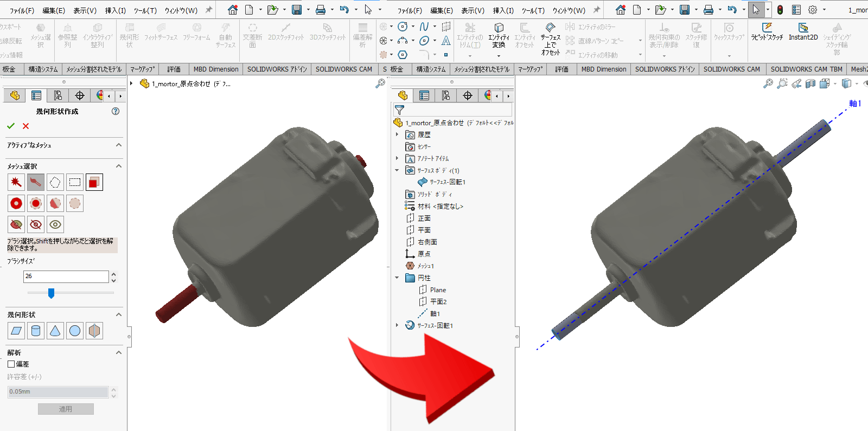The width and height of the screenshot is (868, 431).
Task: Select the brush selection mesh tool
Action: click(36, 182)
